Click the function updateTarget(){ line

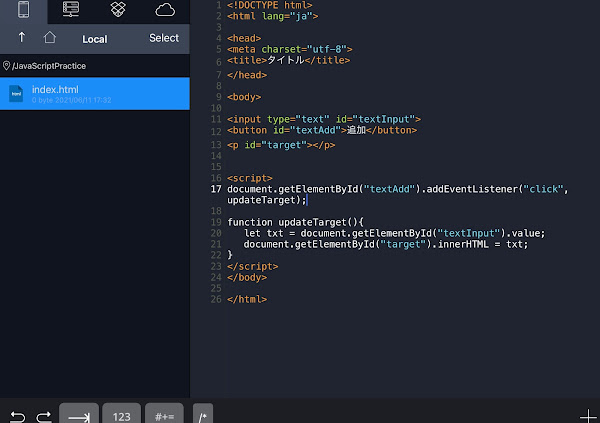point(295,222)
